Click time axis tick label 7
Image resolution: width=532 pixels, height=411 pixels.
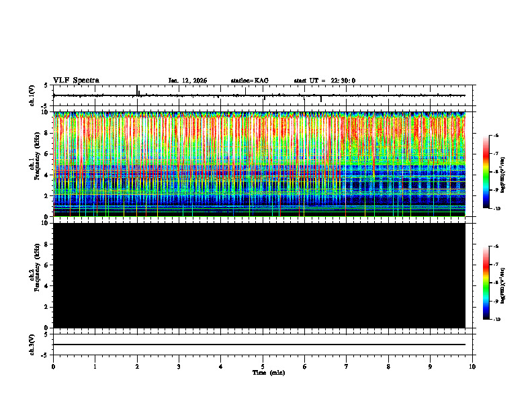(x=347, y=367)
